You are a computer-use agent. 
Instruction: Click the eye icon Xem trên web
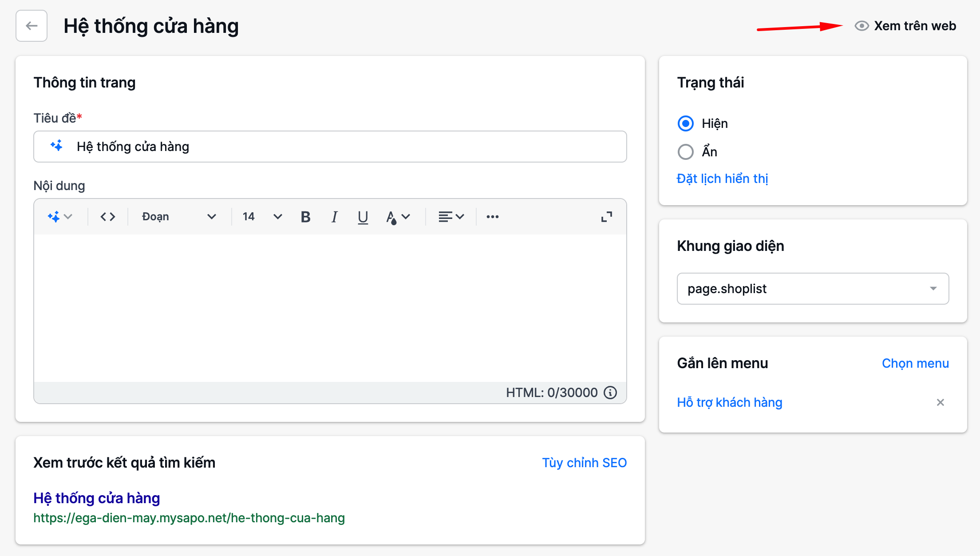(861, 26)
